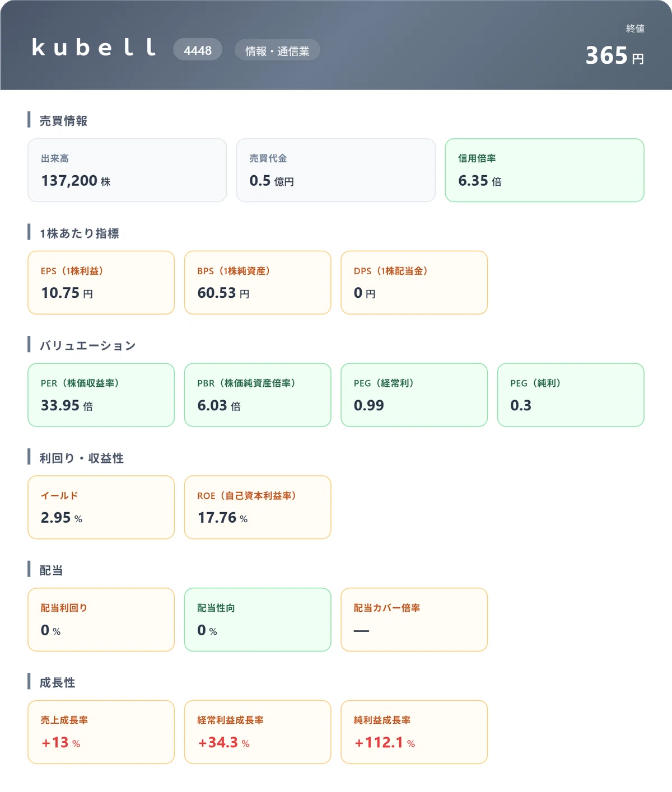Select the 売買代金 card showing 0.5 億円
Screen dimensions: 672x792
point(336,170)
